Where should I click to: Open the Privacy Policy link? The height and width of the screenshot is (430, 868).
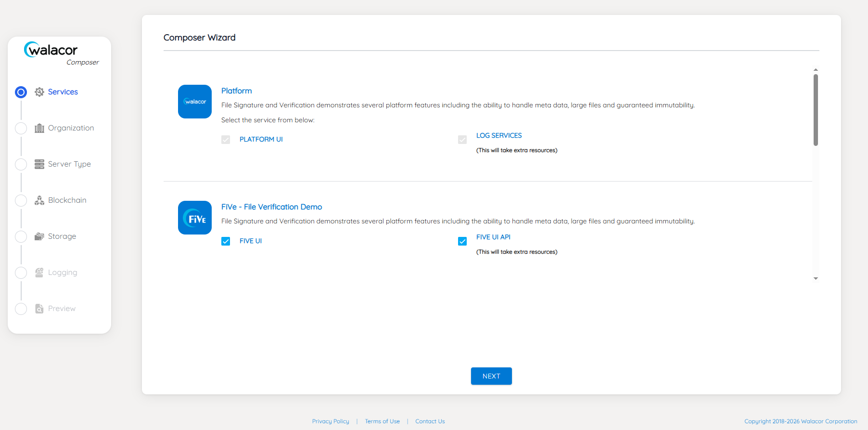tap(331, 421)
